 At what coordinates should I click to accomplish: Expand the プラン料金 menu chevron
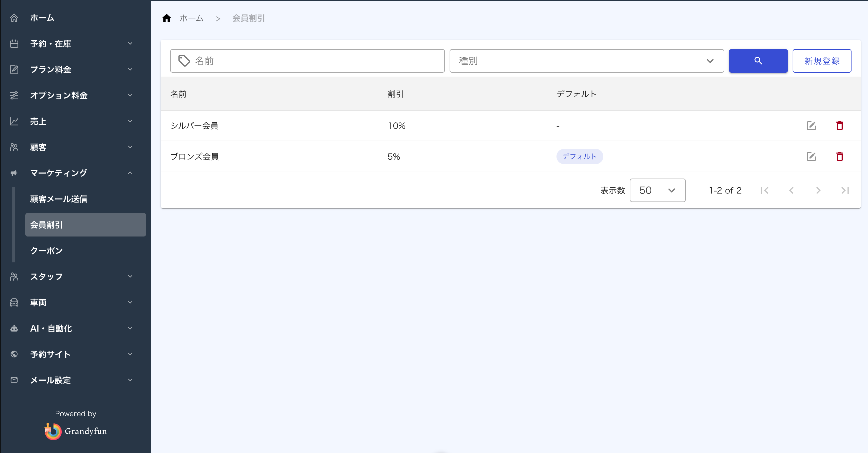click(x=130, y=69)
